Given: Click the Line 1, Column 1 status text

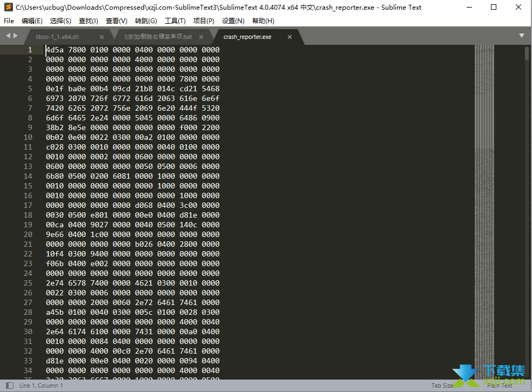Looking at the screenshot, I should [41, 386].
